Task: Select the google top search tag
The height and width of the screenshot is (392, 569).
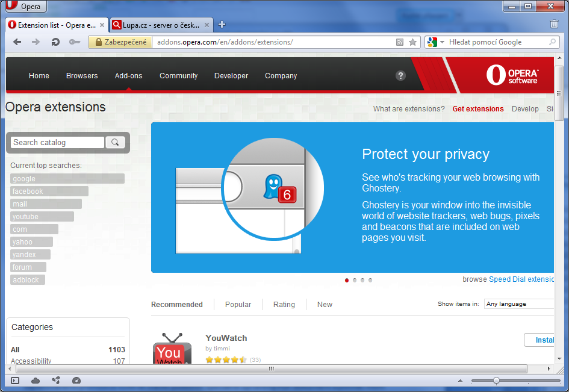Action: [67, 179]
